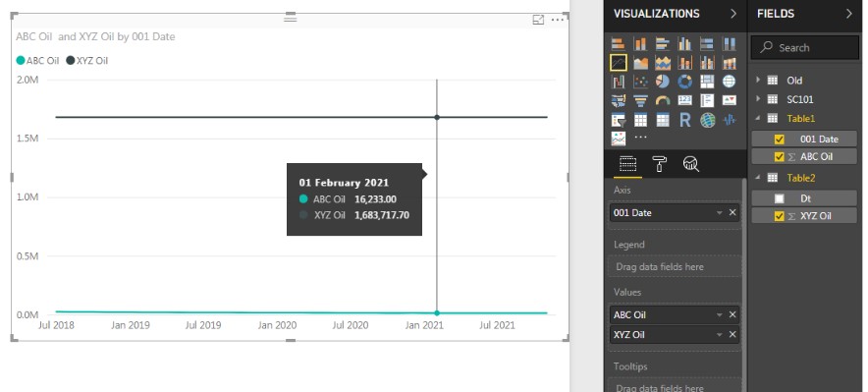Select the Ribbon chart visual
This screenshot has height=392, width=868.
coord(729,63)
